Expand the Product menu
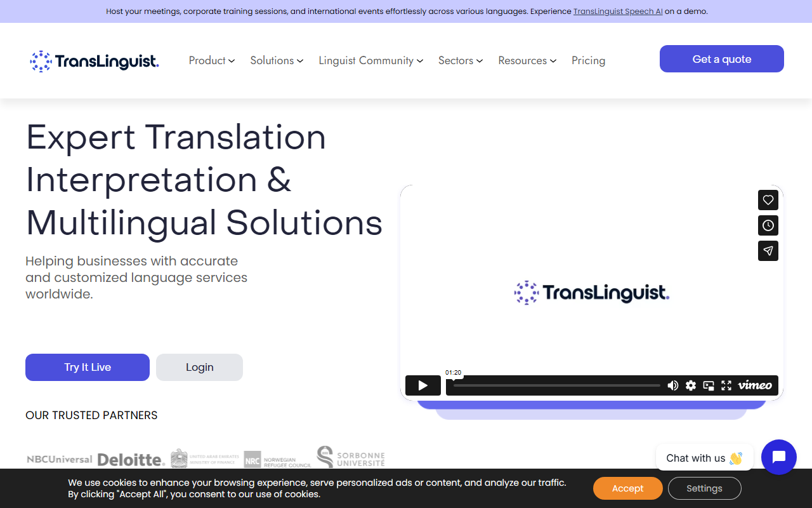 point(212,60)
